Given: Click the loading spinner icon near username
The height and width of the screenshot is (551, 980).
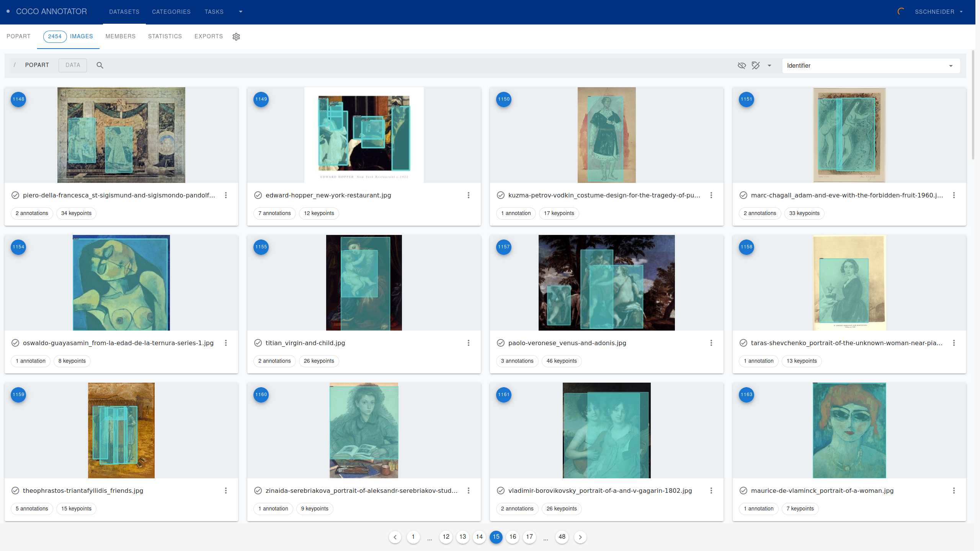Looking at the screenshot, I should [902, 11].
